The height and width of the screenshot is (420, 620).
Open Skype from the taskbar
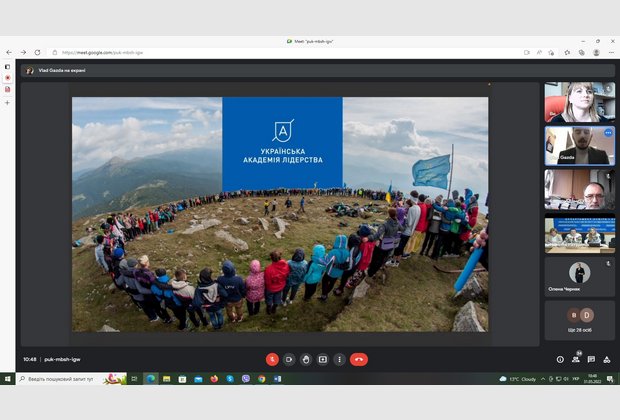[230, 379]
